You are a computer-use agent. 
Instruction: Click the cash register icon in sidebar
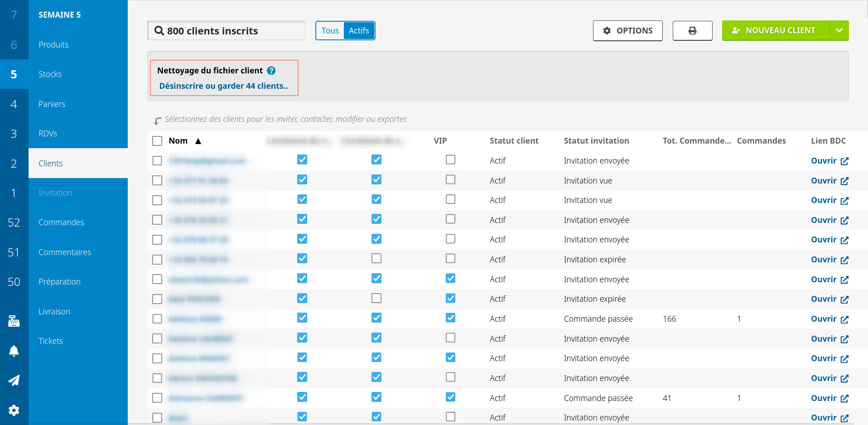click(x=14, y=321)
